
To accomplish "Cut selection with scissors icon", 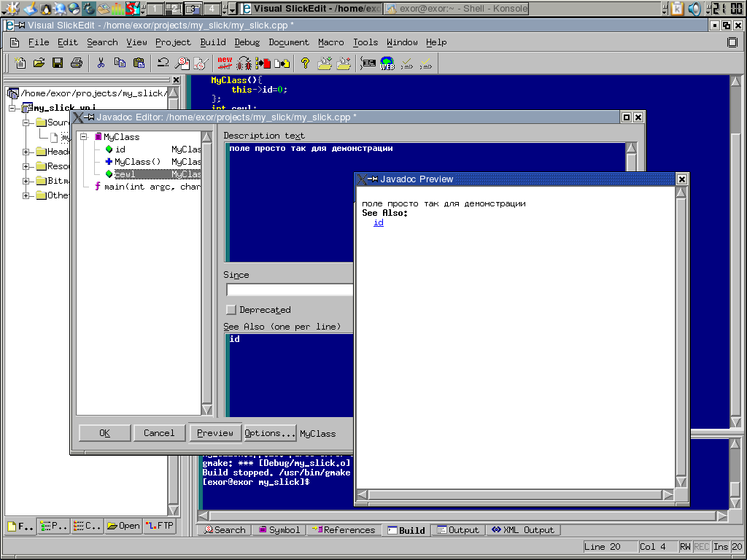I will [x=101, y=63].
